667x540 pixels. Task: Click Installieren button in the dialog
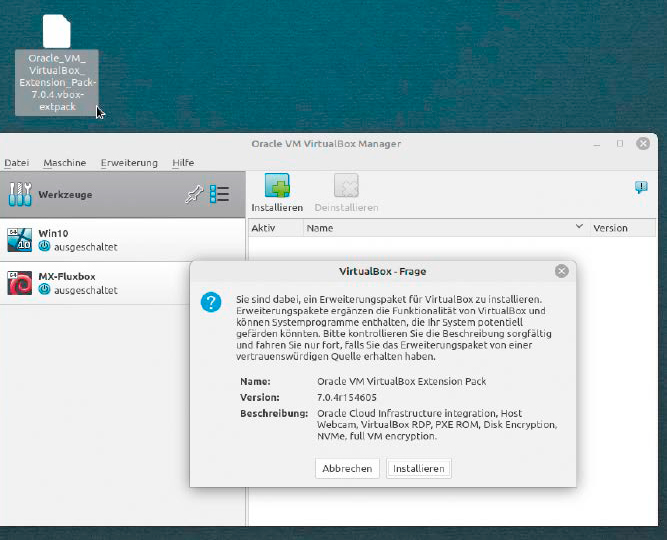tap(419, 469)
